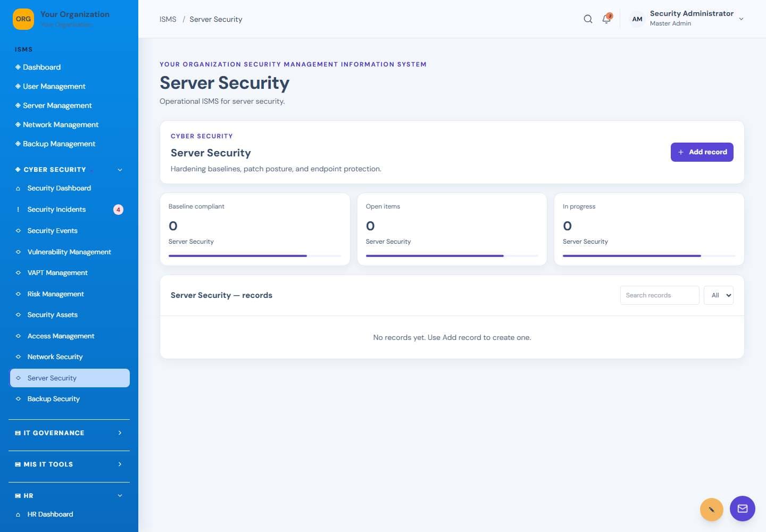Collapse the Cyber Security section chevron

click(x=120, y=170)
